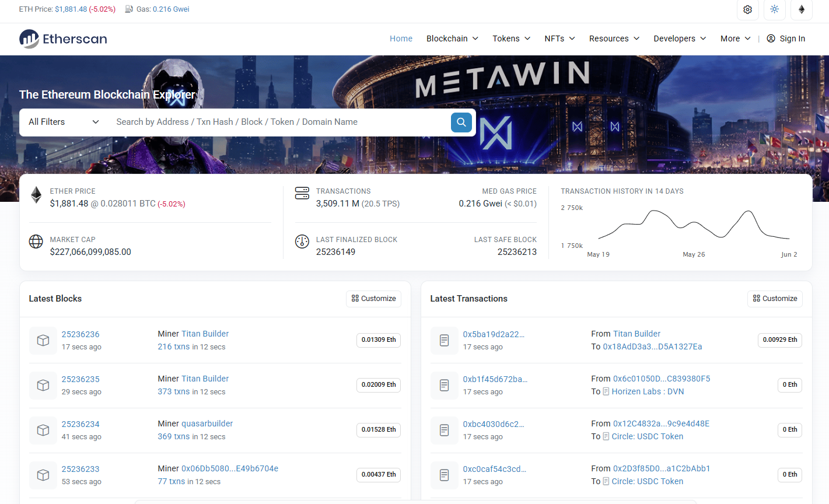The height and width of the screenshot is (504, 829).
Task: Expand the More menu
Action: pyautogui.click(x=736, y=38)
